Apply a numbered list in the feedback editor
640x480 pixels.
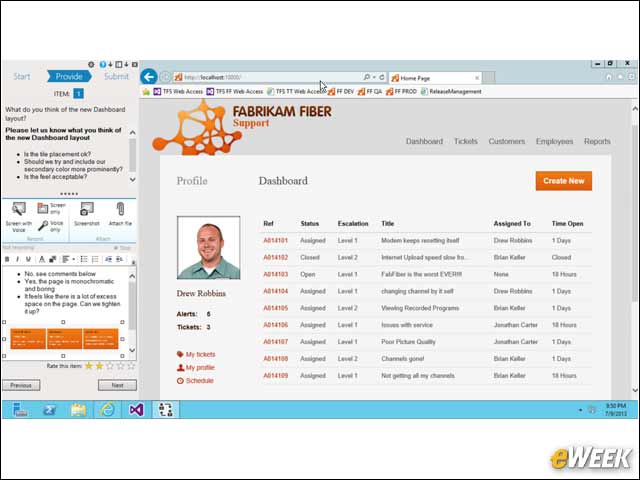point(95,259)
